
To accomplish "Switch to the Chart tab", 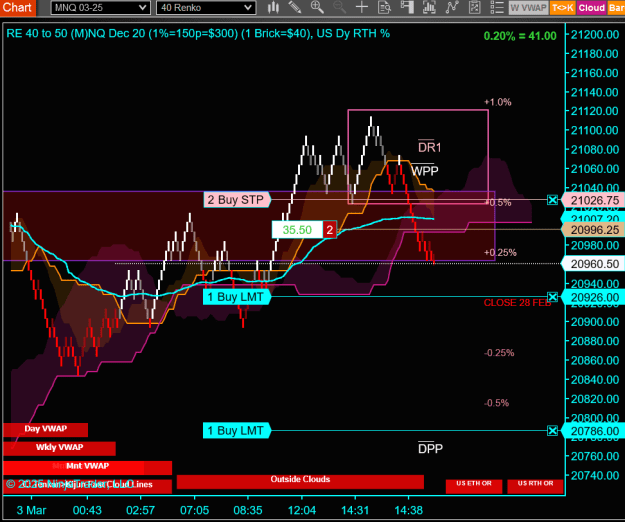I will [x=18, y=8].
